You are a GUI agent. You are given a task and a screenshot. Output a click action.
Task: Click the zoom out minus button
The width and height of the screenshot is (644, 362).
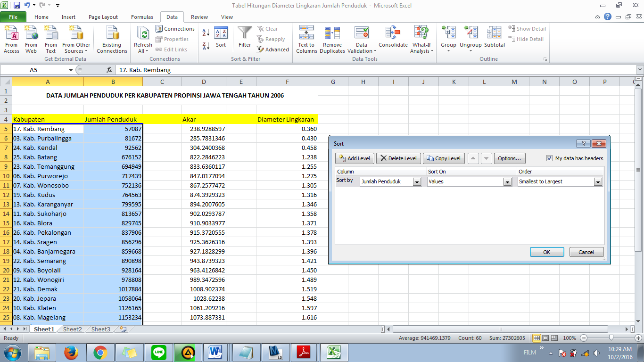[584, 338]
